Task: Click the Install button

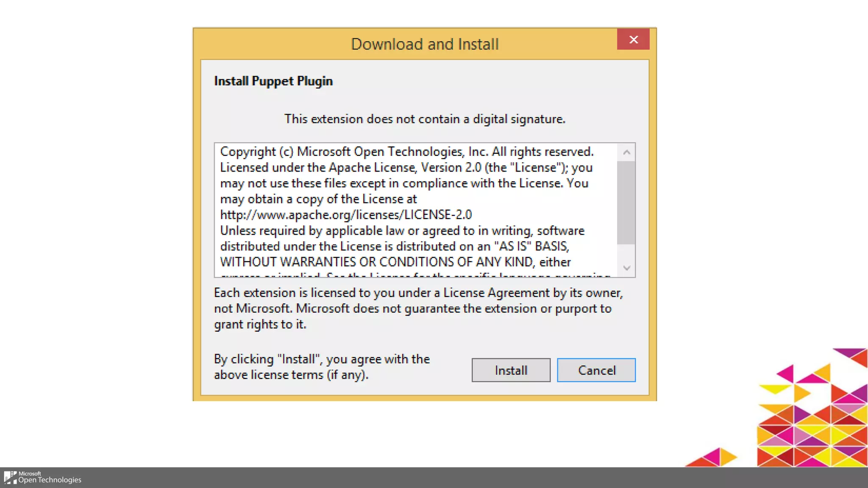Action: (x=511, y=370)
